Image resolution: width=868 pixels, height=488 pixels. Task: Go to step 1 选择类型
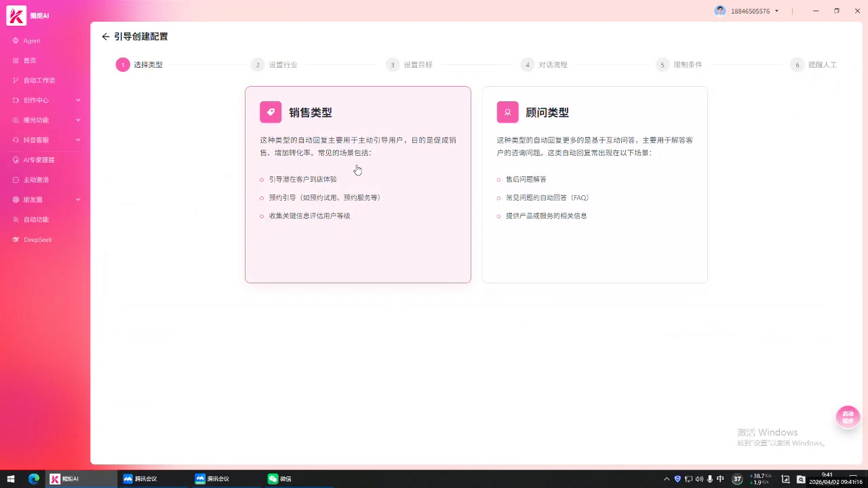point(139,65)
